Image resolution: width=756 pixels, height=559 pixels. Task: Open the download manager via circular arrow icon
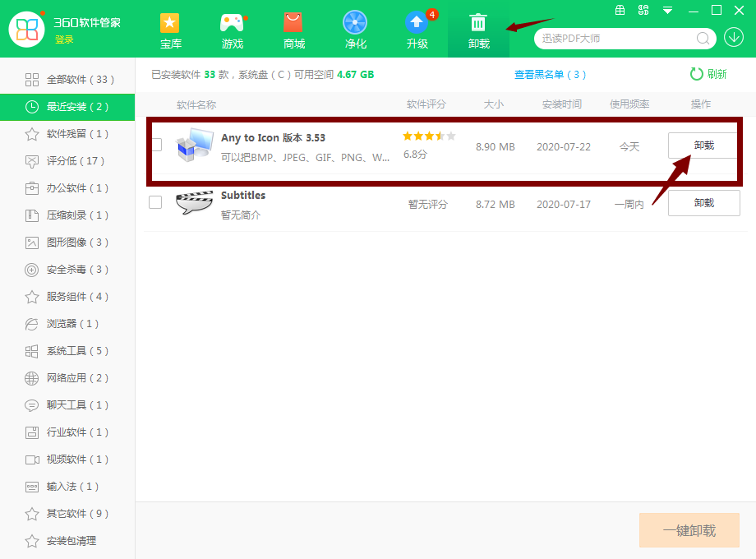[734, 39]
